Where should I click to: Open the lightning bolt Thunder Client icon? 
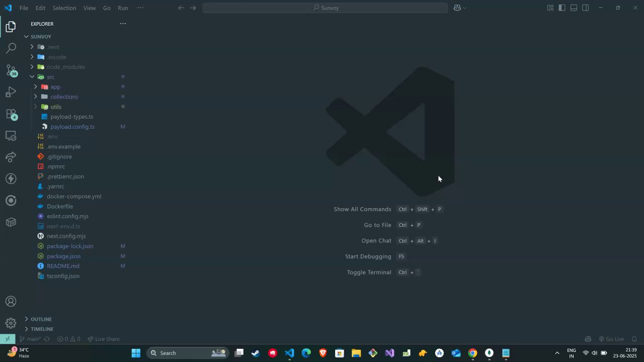click(11, 179)
